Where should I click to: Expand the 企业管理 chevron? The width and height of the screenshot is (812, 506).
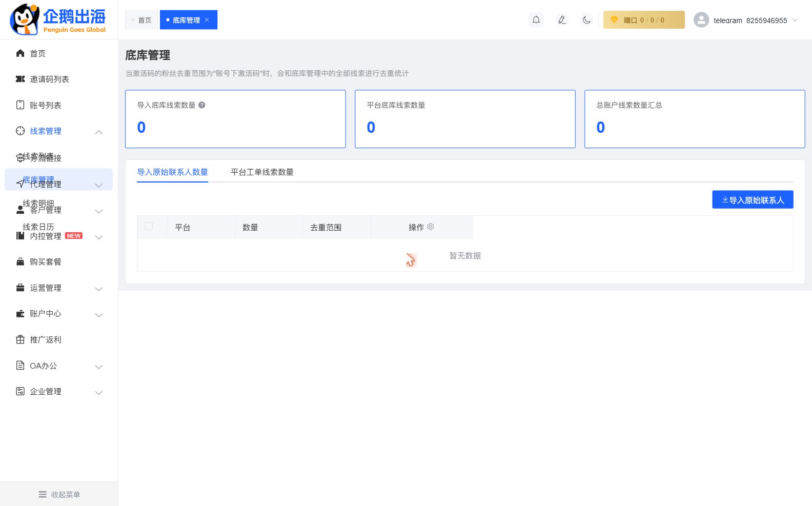(x=99, y=393)
